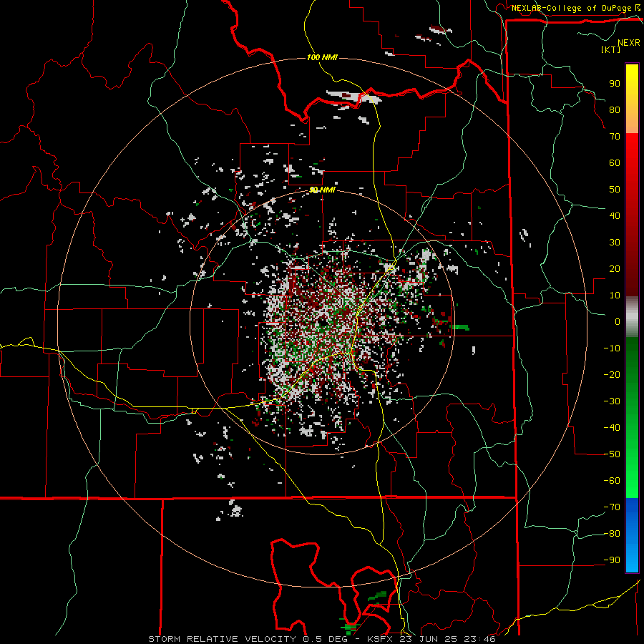Click the 23 JUN 25 date text
This screenshot has width=644, height=644.
coord(426,639)
